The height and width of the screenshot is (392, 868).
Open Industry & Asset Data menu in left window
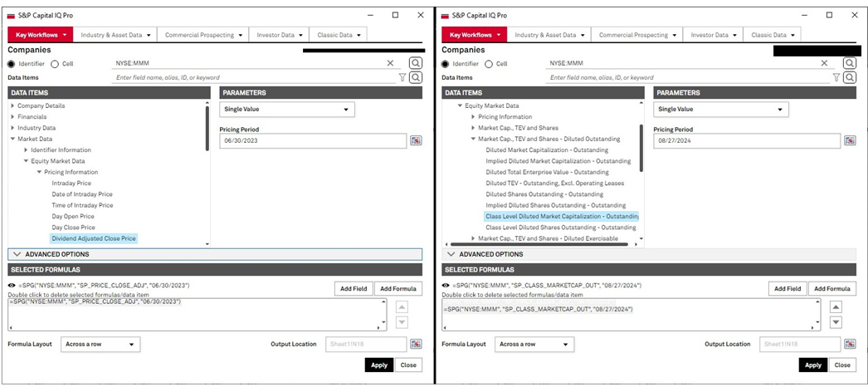tap(115, 35)
